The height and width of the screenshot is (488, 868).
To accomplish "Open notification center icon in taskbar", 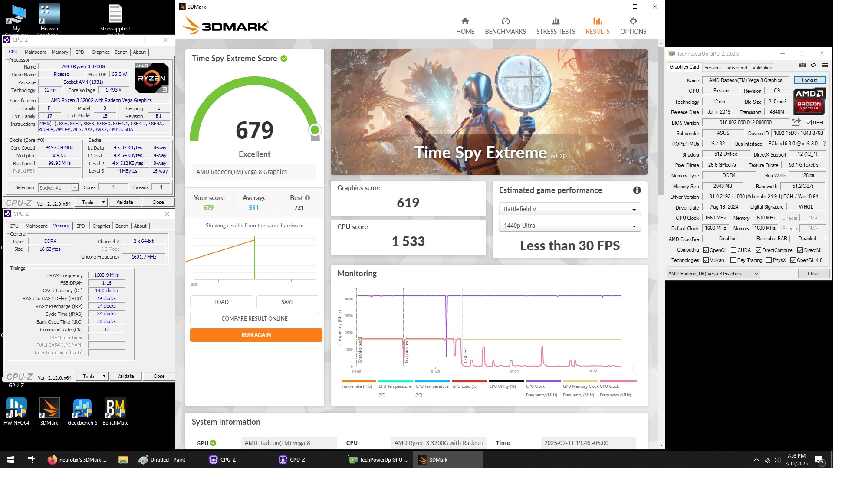I will tap(819, 460).
